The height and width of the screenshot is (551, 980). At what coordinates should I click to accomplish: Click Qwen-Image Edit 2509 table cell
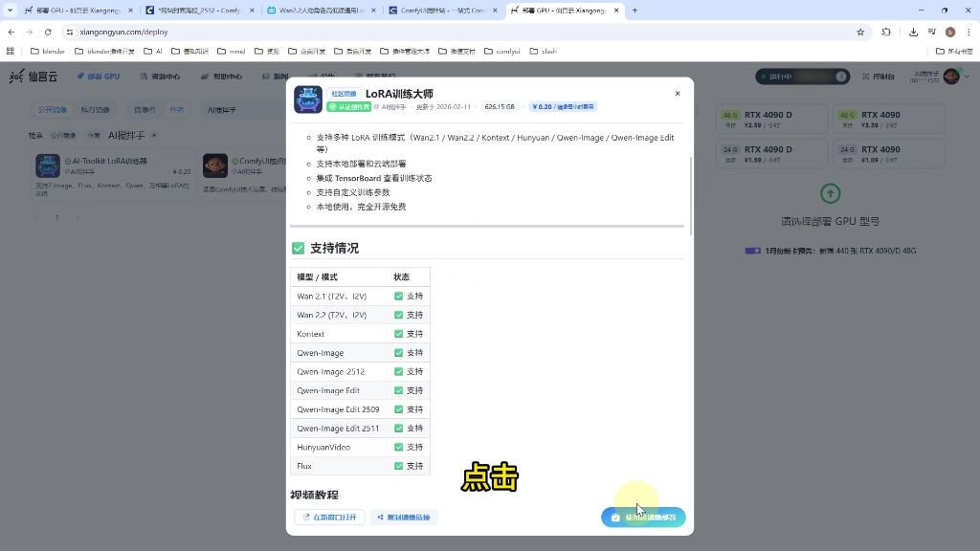pyautogui.click(x=338, y=409)
